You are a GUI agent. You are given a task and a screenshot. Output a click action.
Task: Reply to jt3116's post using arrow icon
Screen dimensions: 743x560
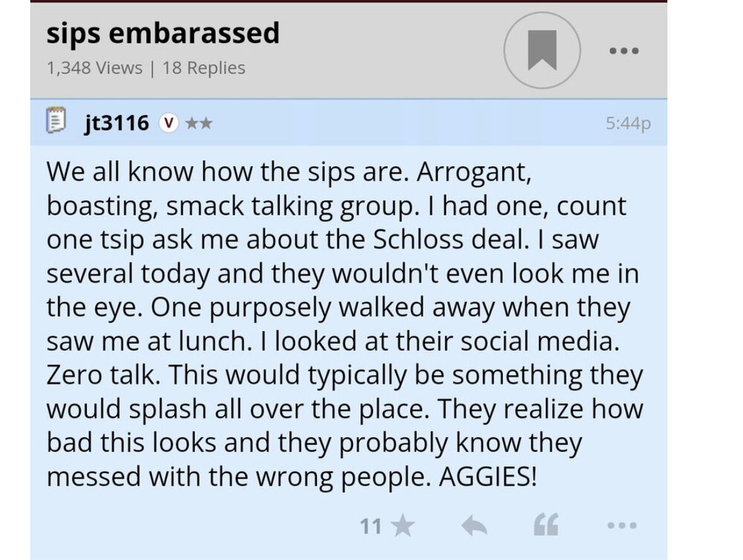(474, 527)
